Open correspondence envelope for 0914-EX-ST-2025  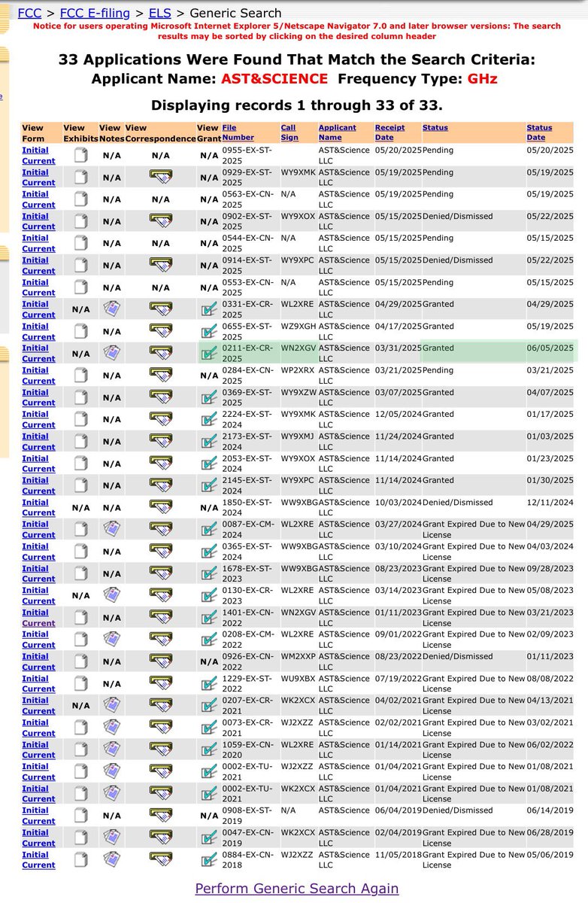coord(160,266)
